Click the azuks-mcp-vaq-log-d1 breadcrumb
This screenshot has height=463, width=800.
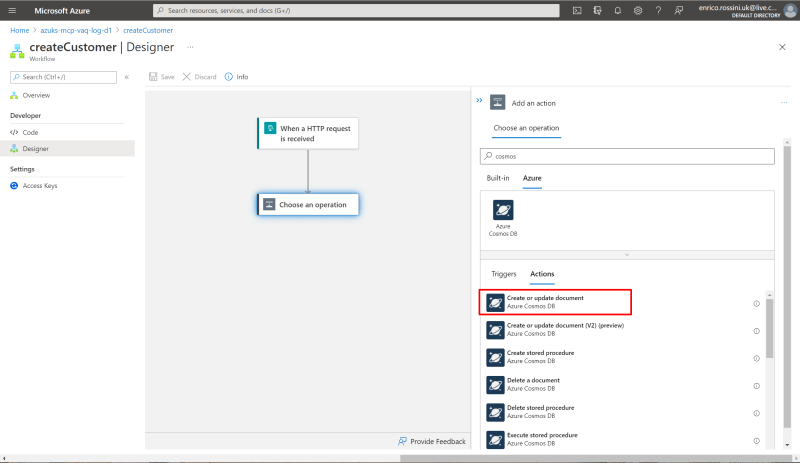(x=76, y=30)
